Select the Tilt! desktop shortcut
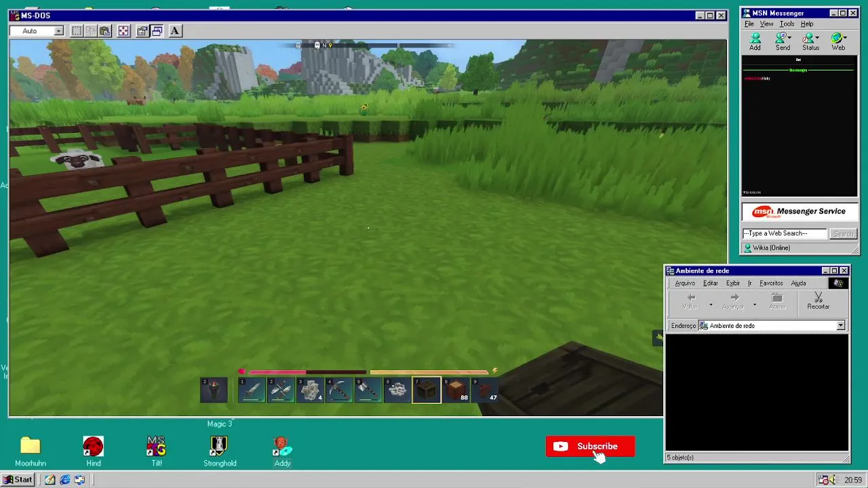 point(157,451)
